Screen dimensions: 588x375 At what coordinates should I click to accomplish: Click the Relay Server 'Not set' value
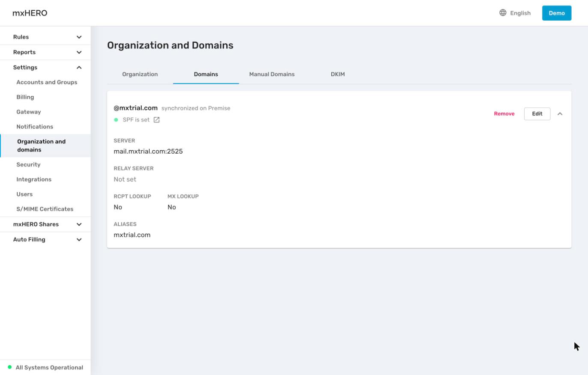125,179
